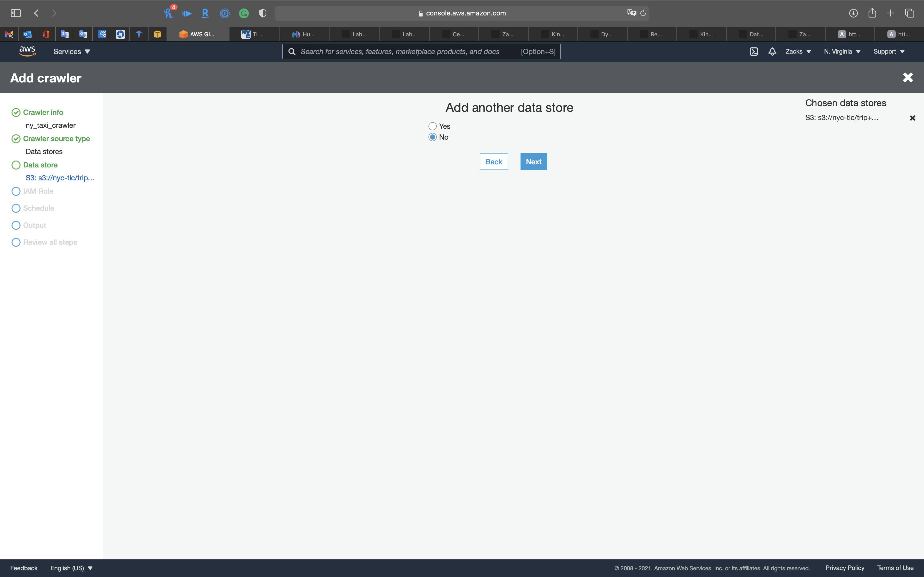Expand the Services dropdown menu

point(71,52)
